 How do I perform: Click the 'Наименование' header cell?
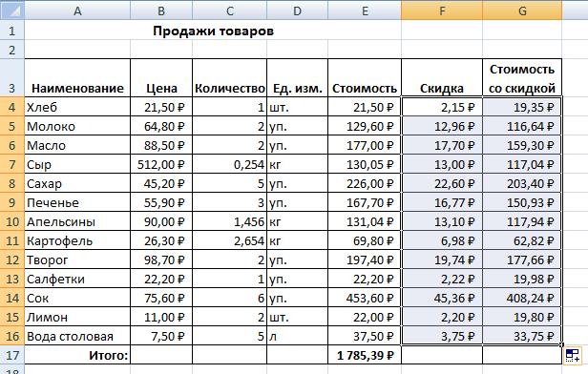(77, 78)
